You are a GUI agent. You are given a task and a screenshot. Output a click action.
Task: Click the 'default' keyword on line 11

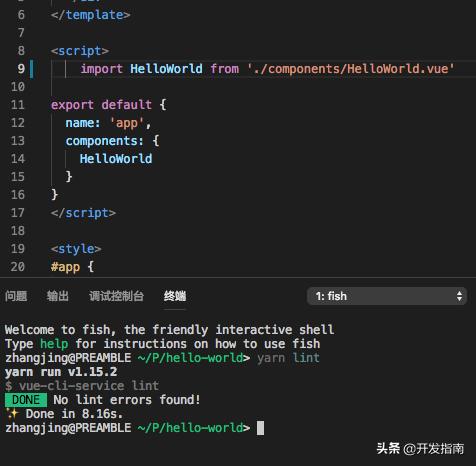(127, 105)
